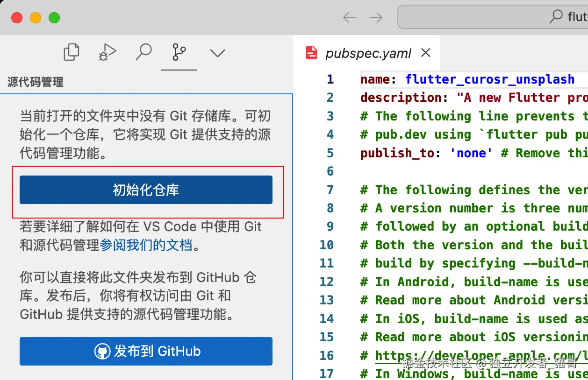Close the pubspec.yaml tab
This screenshot has height=380, width=588.
pos(425,53)
